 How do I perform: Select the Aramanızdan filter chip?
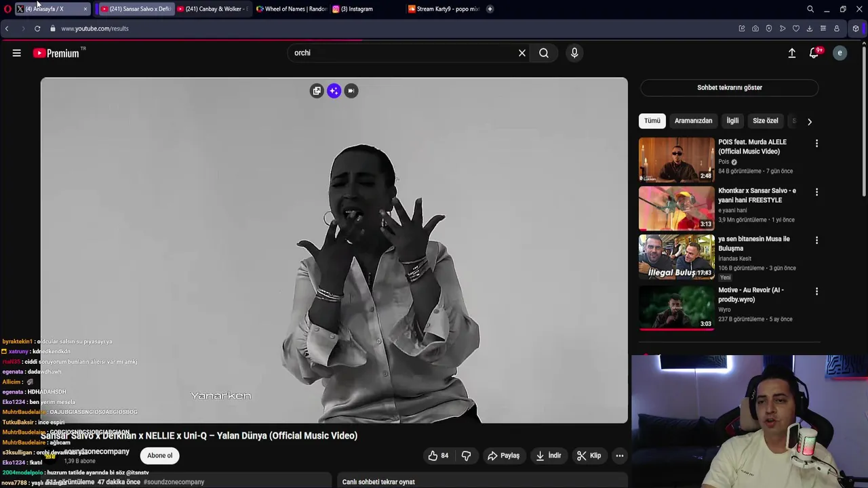(x=693, y=121)
